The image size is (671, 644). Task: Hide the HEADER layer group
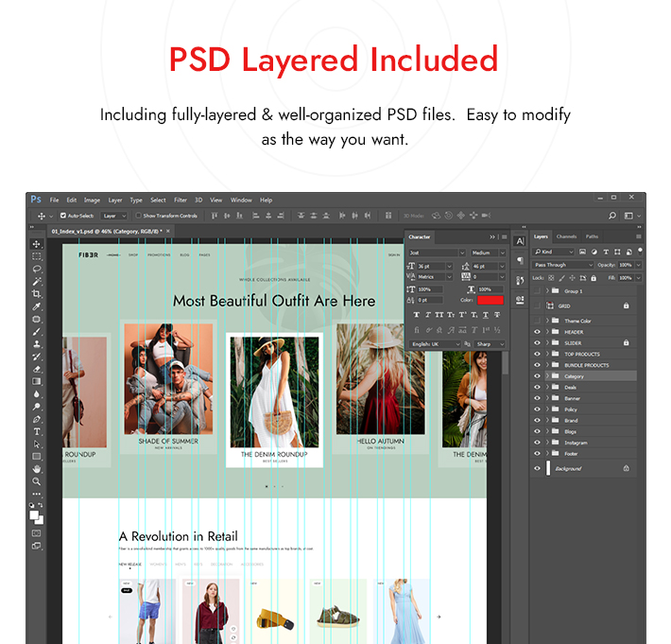tap(537, 332)
